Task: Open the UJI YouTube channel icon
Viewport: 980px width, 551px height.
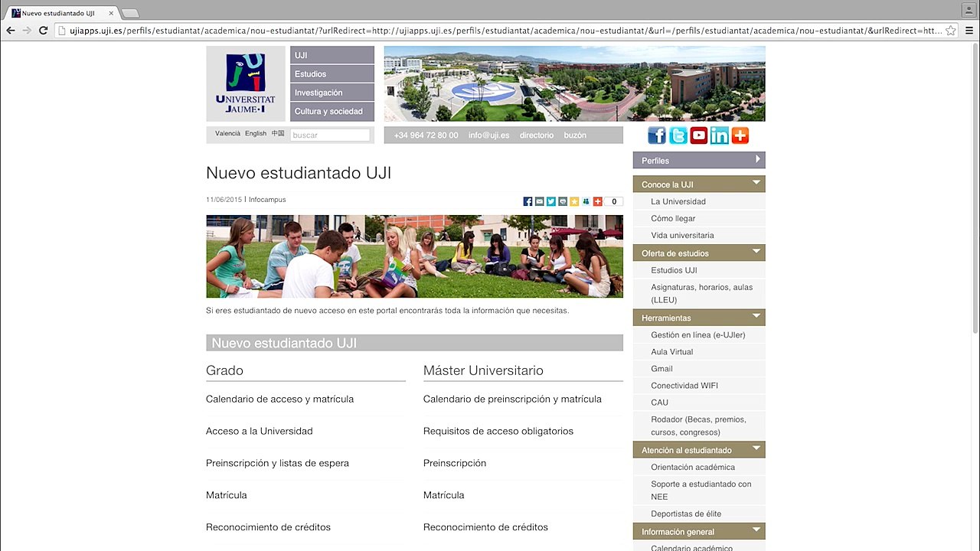Action: click(x=698, y=135)
